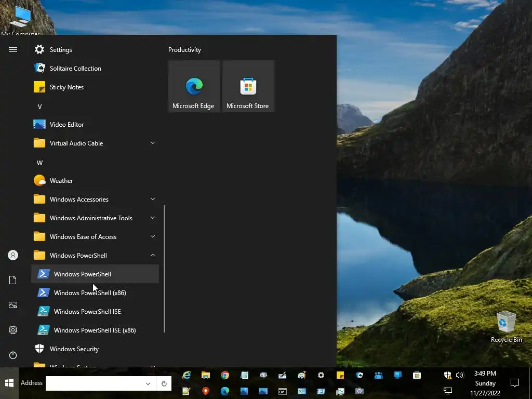
Task: Open Documents from Start sidebar
Action: pos(13,280)
